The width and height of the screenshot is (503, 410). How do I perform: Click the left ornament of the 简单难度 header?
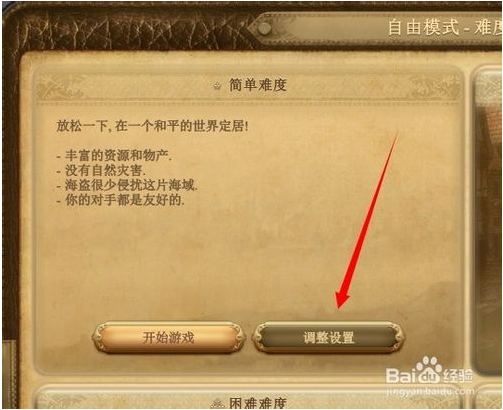60,86
